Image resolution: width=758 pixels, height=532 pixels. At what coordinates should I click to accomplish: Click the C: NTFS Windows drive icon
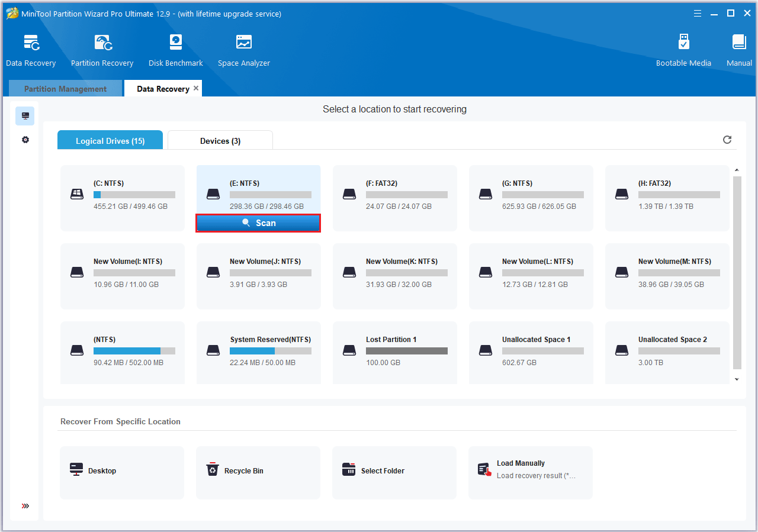(x=77, y=194)
